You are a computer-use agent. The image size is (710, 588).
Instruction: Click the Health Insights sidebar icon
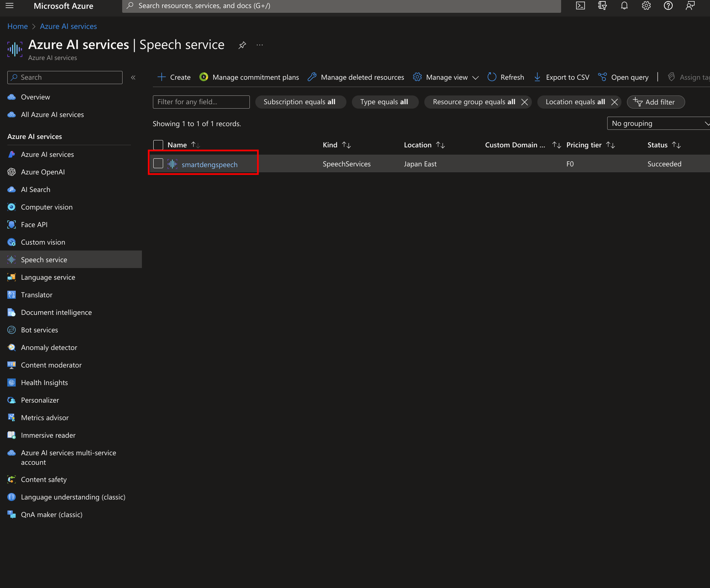(x=12, y=382)
